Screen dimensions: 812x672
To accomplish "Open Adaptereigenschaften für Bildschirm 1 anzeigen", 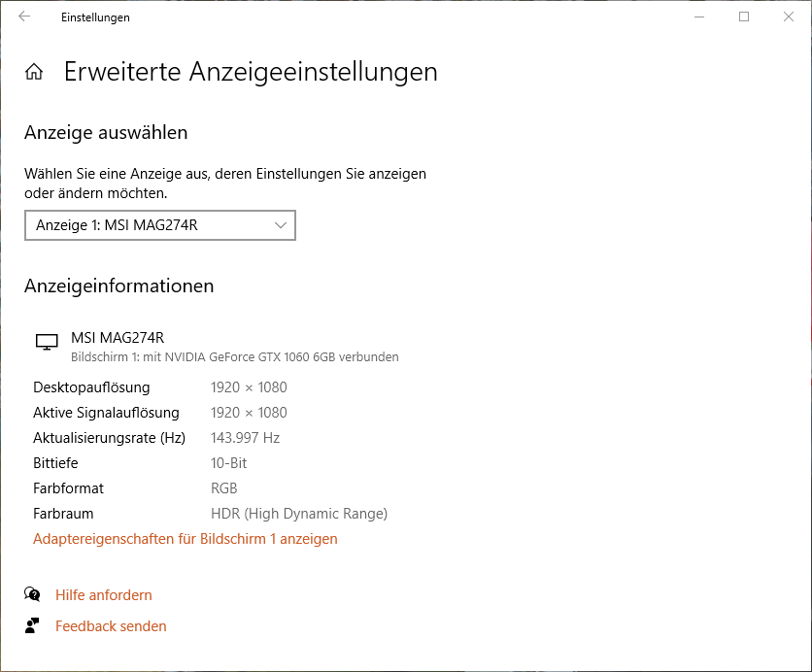I will point(186,539).
